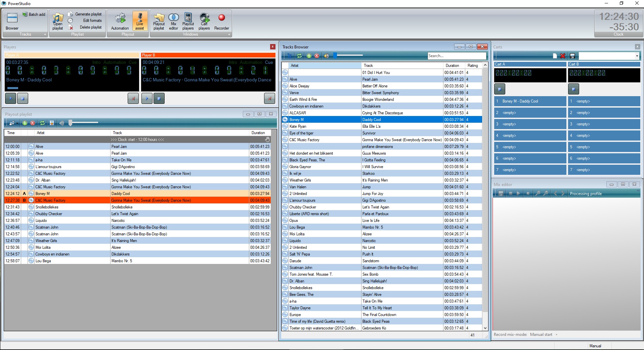Click the Duration header in playout playlist
Screen dimensions: 644x350
click(258, 133)
